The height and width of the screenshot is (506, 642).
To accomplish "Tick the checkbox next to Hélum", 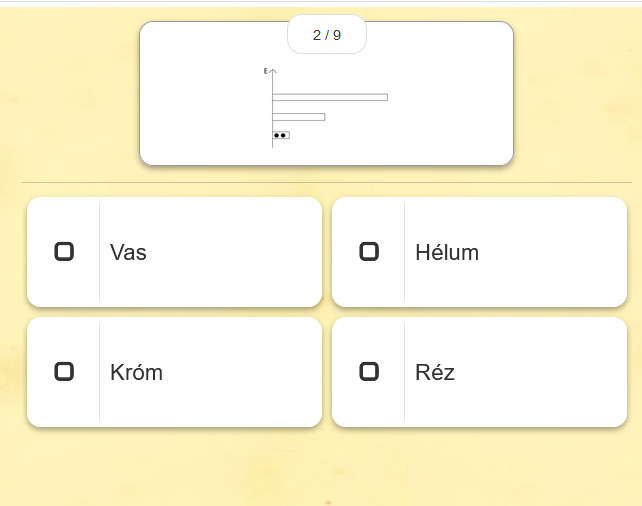I will [x=369, y=251].
